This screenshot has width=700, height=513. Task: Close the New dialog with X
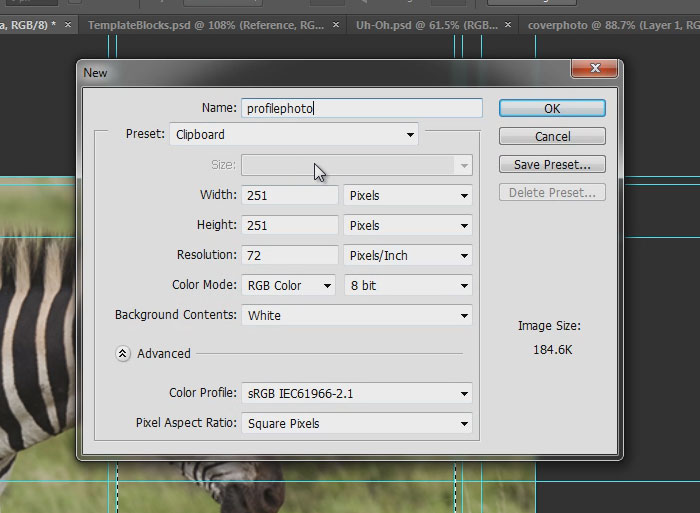(595, 68)
